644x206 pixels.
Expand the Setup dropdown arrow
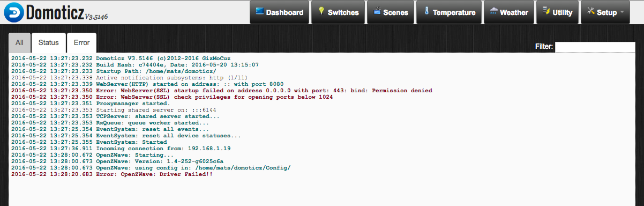[622, 12]
